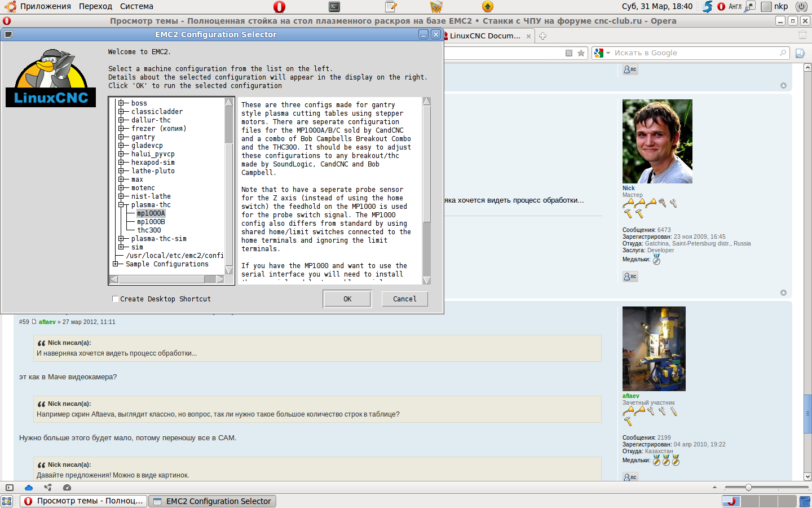Click the network tray icon beside Англ

click(x=750, y=7)
